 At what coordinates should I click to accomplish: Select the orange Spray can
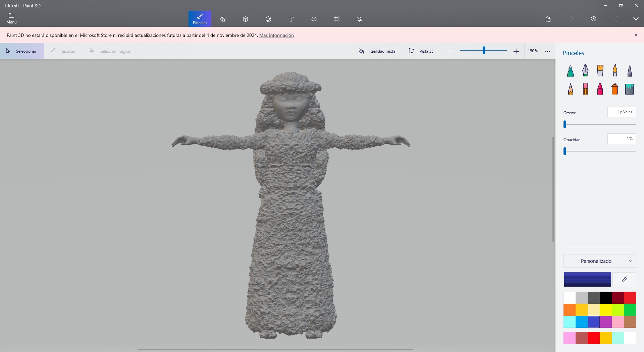coord(615,89)
